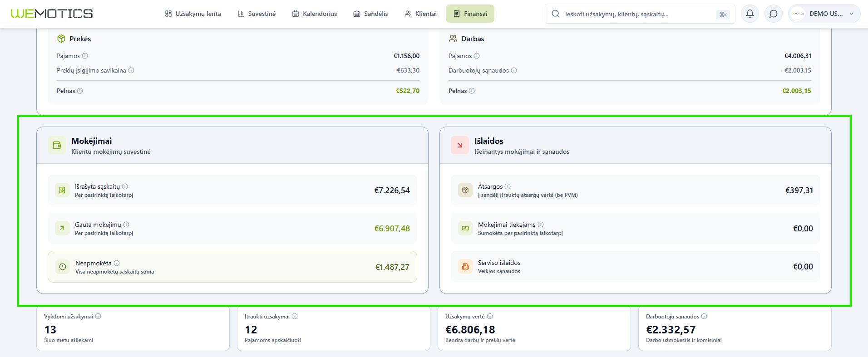This screenshot has width=868, height=357.
Task: Click the €2.332,57 staff cost value
Action: coord(671,330)
